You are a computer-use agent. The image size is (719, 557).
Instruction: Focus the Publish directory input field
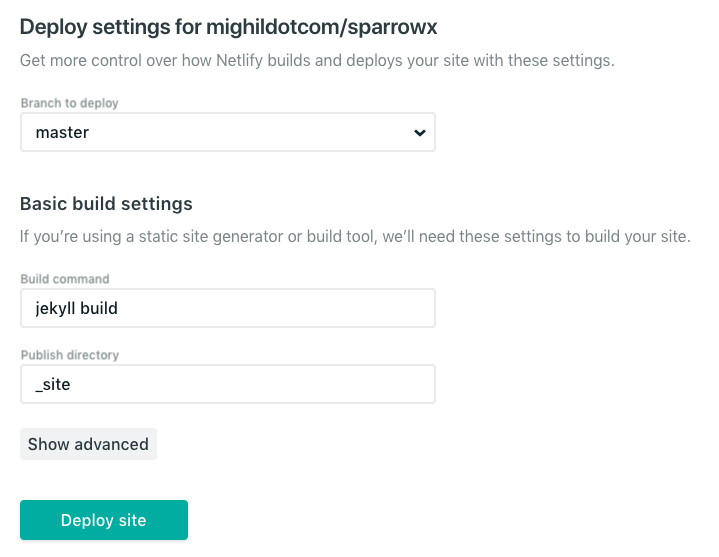(x=227, y=384)
